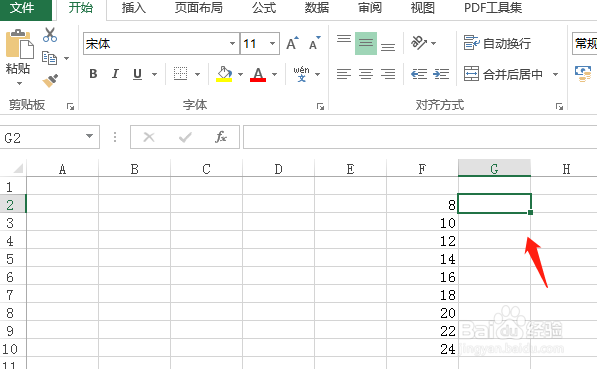
Task: Open underline style dropdown arrow
Action: point(154,74)
